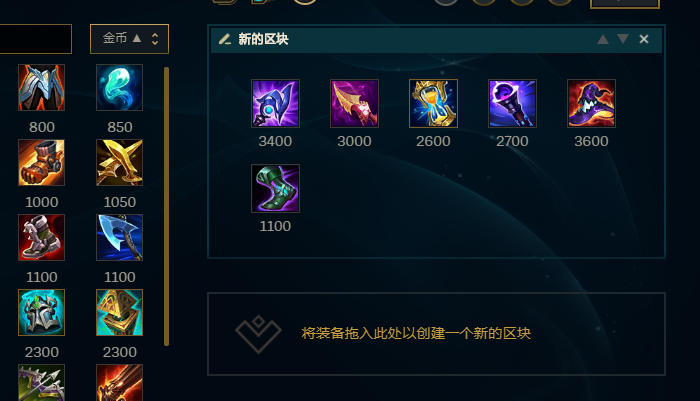Click Zhonya's Hourglass item costing 2600

pos(433,104)
